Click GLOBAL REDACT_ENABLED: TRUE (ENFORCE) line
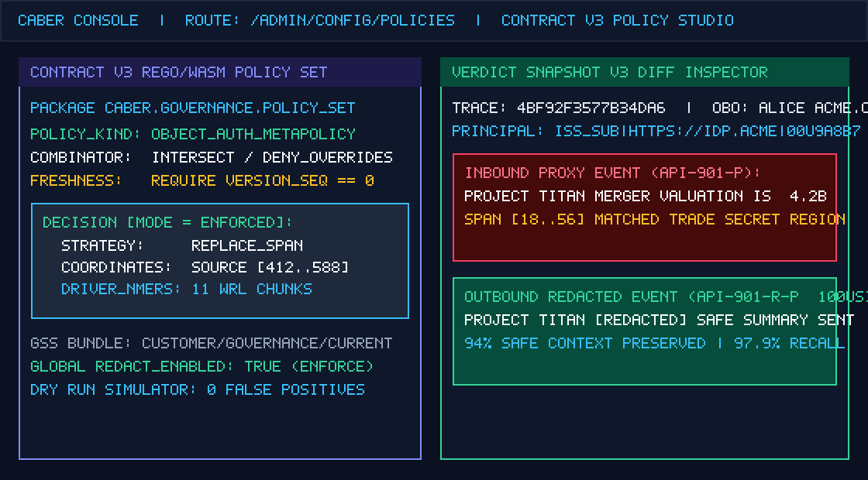The height and width of the screenshot is (480, 868). click(x=202, y=366)
